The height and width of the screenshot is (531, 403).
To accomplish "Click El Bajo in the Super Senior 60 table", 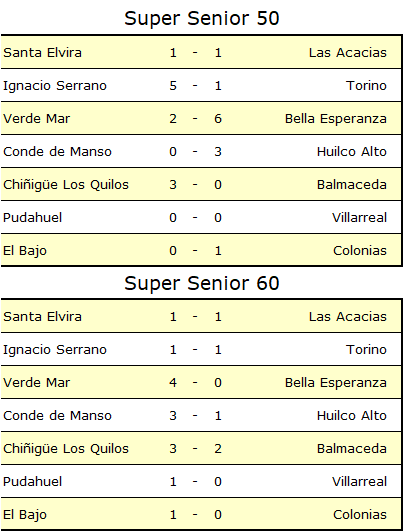I will pyautogui.click(x=25, y=515).
